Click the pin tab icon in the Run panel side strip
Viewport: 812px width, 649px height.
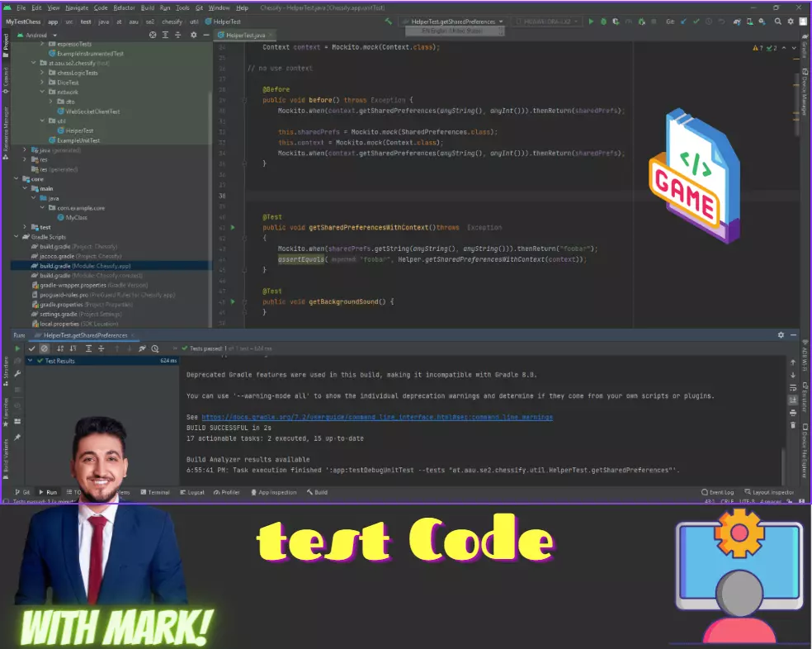click(x=17, y=438)
